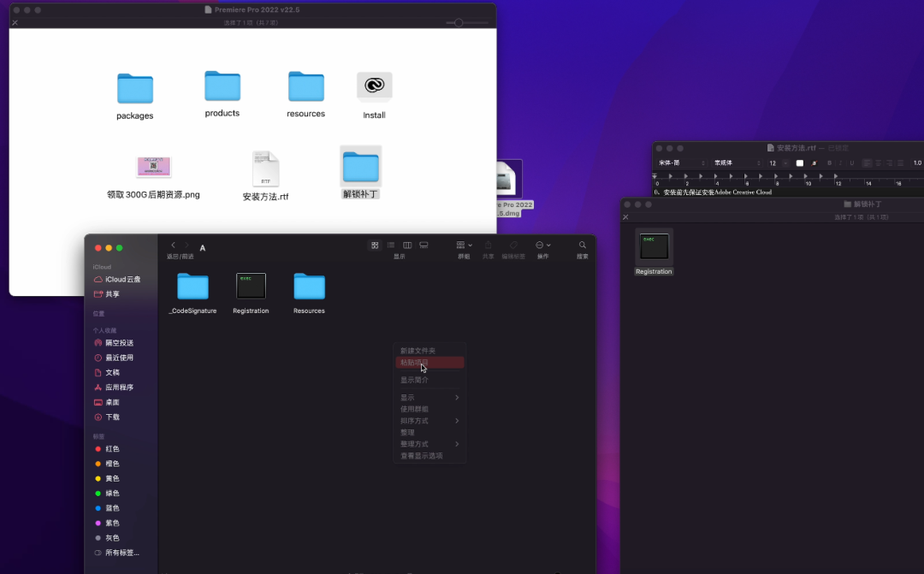924x574 pixels.
Task: Adjust icon size slider in Premiere Pro window
Action: [459, 22]
